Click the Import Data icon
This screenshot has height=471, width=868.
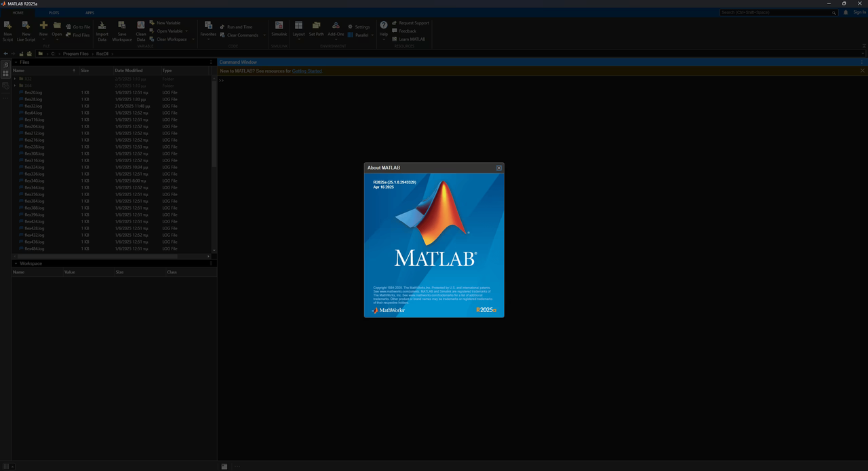pyautogui.click(x=102, y=26)
